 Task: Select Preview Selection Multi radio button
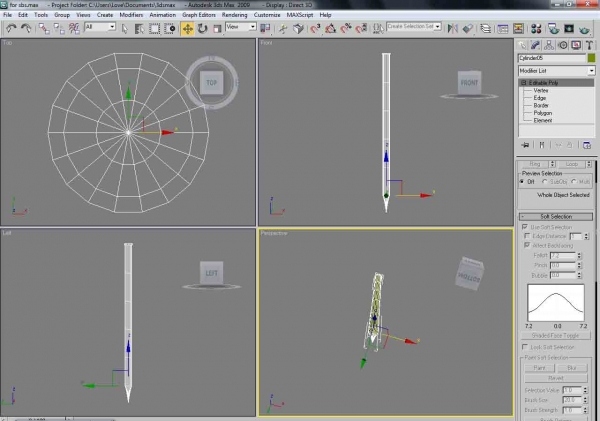[574, 182]
